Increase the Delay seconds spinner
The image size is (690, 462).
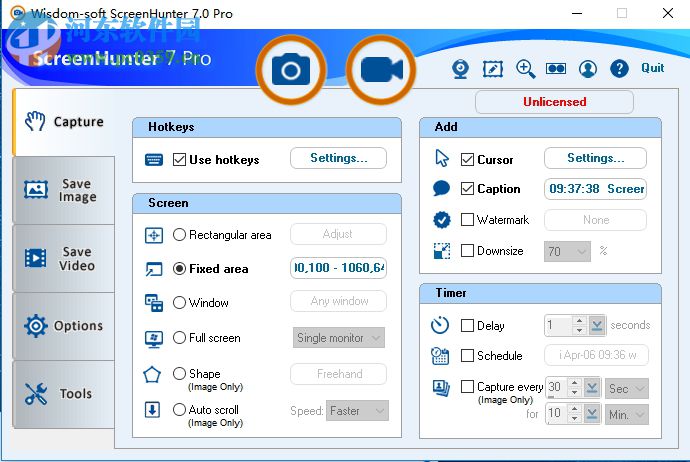pos(580,321)
